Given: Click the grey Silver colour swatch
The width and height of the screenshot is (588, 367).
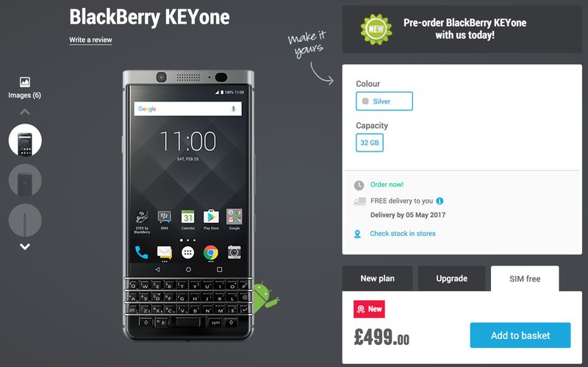Looking at the screenshot, I should pos(365,101).
